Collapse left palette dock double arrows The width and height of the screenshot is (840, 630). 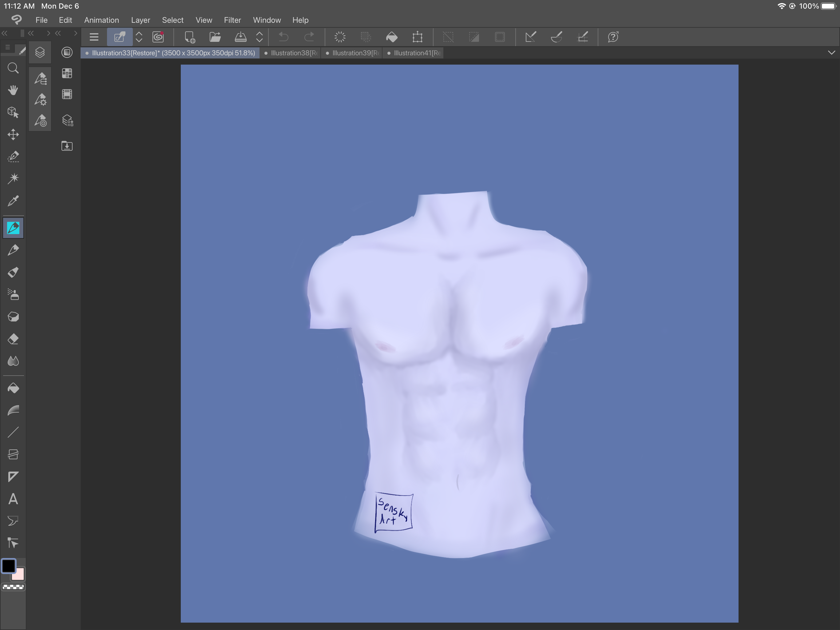coord(5,34)
